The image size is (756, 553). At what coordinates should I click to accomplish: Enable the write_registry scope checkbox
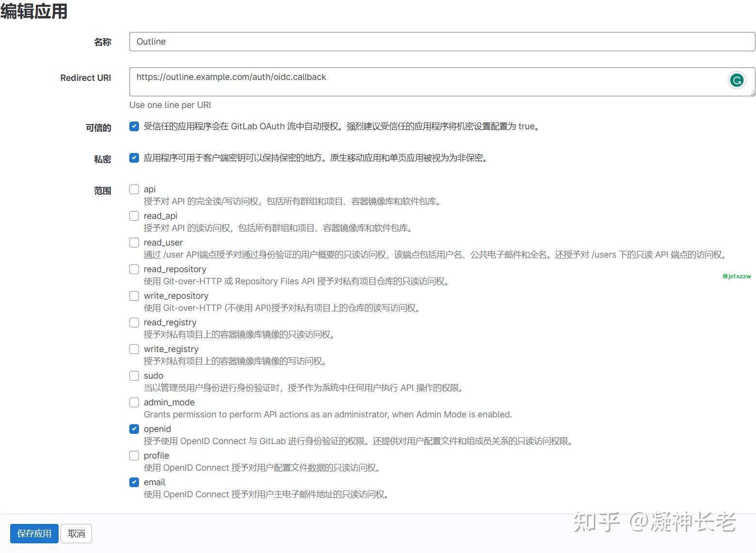tap(134, 349)
